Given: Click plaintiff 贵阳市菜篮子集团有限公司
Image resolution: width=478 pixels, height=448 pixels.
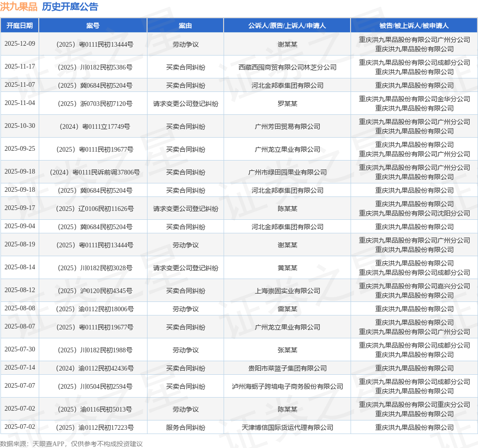Looking at the screenshot, I should [x=287, y=369].
